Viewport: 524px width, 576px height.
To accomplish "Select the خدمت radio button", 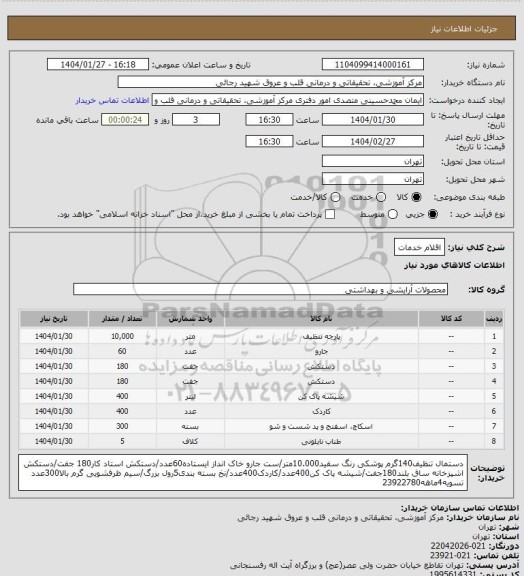I will tap(381, 197).
